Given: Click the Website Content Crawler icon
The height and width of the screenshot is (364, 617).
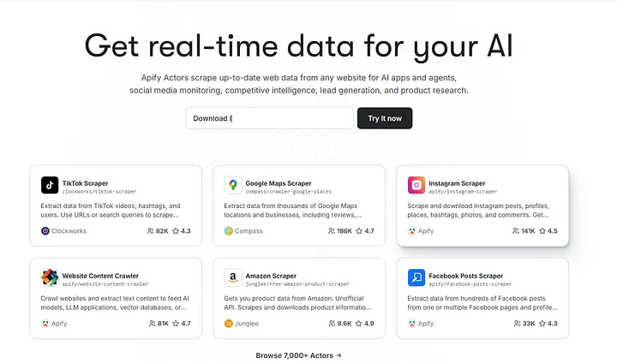Looking at the screenshot, I should (50, 277).
